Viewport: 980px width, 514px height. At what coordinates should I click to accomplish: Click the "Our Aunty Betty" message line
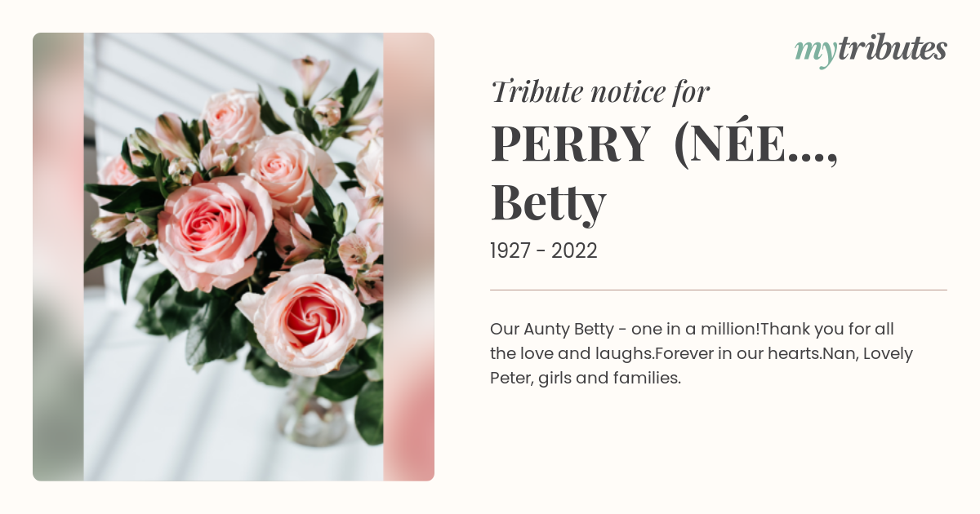click(693, 330)
